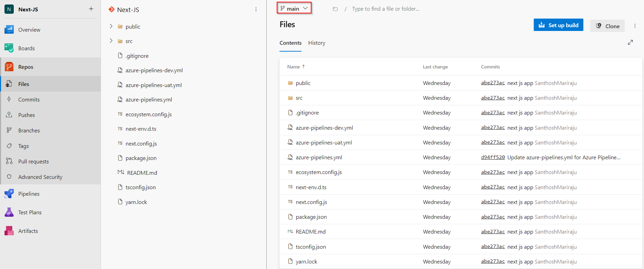The width and height of the screenshot is (644, 269).
Task: Click the Next-JS repository diamond icon
Action: [112, 10]
